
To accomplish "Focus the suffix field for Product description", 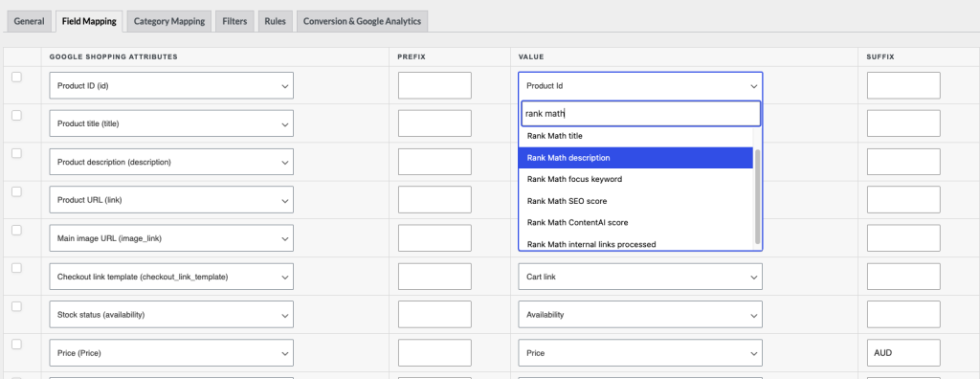I will point(903,162).
